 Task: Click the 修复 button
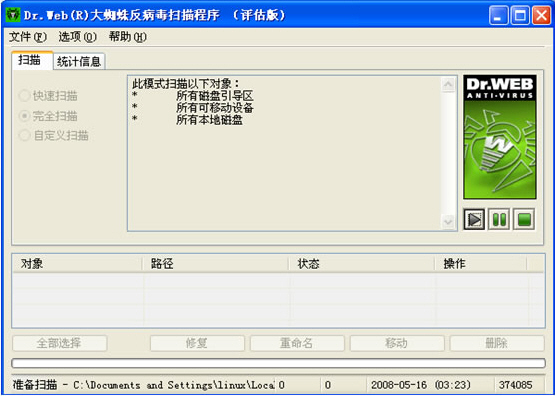pos(197,343)
